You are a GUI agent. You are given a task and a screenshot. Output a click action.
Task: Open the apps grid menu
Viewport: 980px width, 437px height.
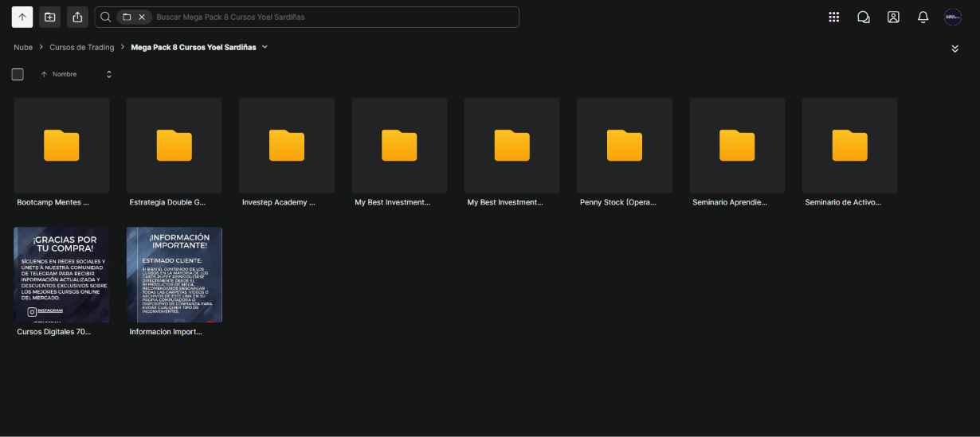tap(834, 17)
